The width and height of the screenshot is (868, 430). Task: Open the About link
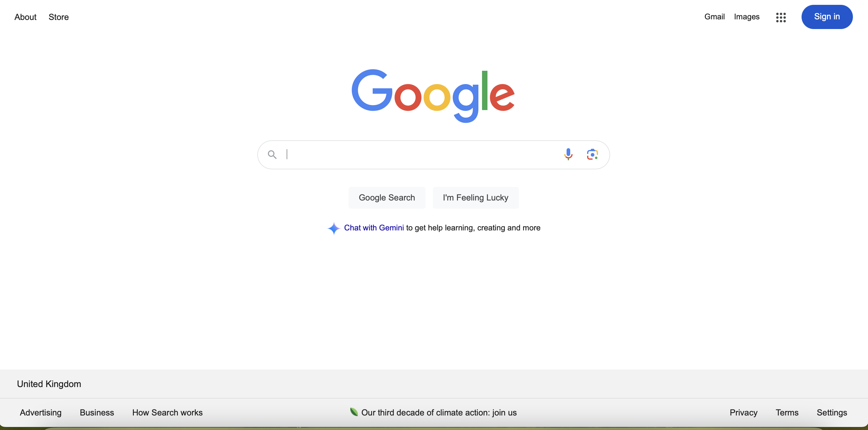(25, 17)
